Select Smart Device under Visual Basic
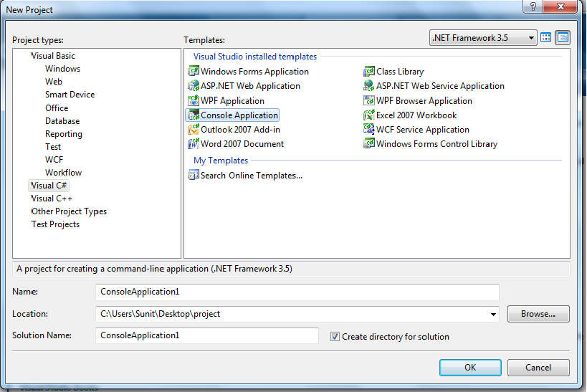This screenshot has width=587, height=392. click(x=70, y=95)
